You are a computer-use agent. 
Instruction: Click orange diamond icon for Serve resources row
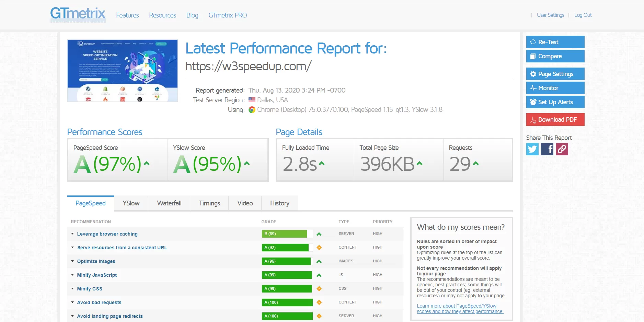[319, 248]
